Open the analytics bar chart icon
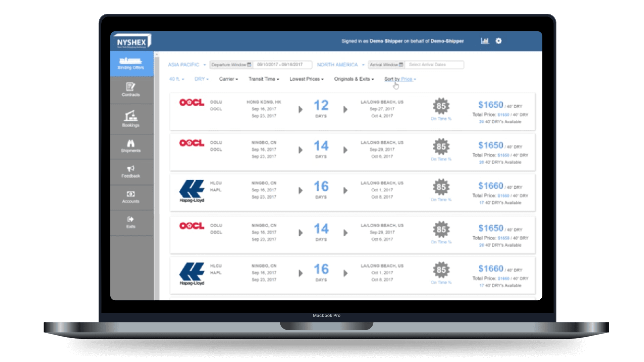The width and height of the screenshot is (644, 362). (485, 41)
